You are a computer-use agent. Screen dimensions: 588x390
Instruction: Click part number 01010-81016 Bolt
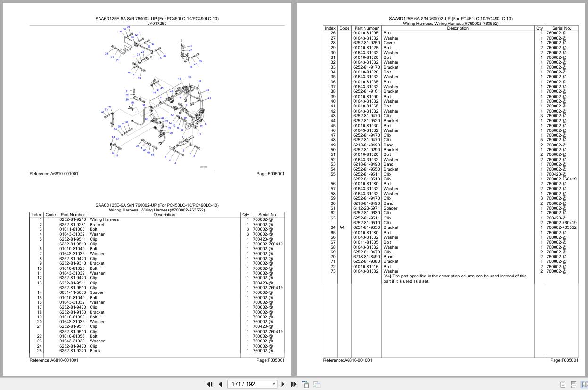(x=366, y=267)
